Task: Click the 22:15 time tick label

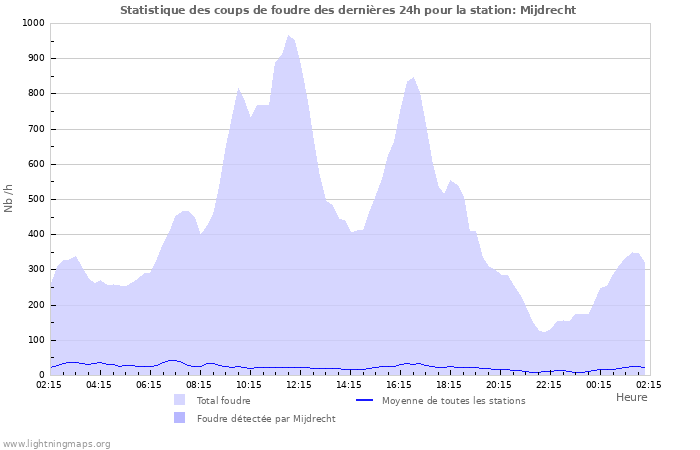Action: tap(549, 383)
